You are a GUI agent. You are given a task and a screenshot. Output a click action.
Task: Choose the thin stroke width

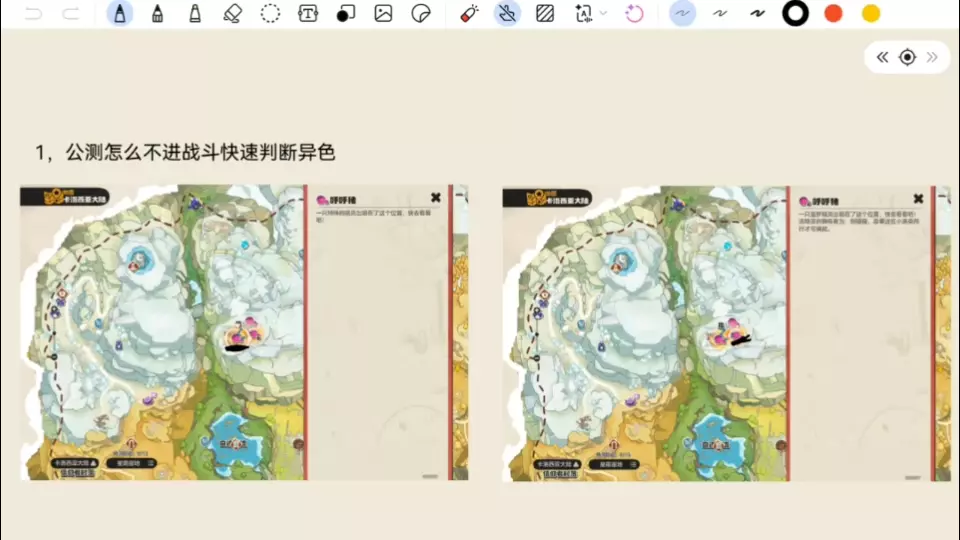tap(683, 13)
